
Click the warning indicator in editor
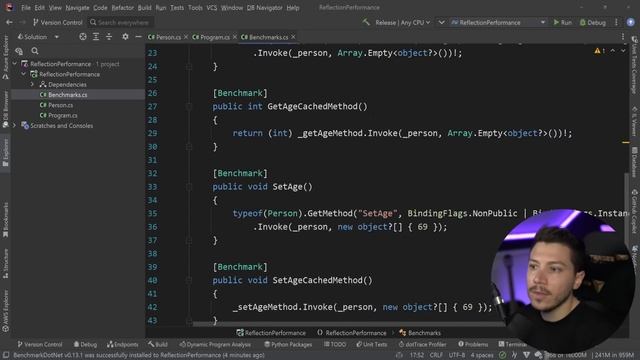(599, 51)
